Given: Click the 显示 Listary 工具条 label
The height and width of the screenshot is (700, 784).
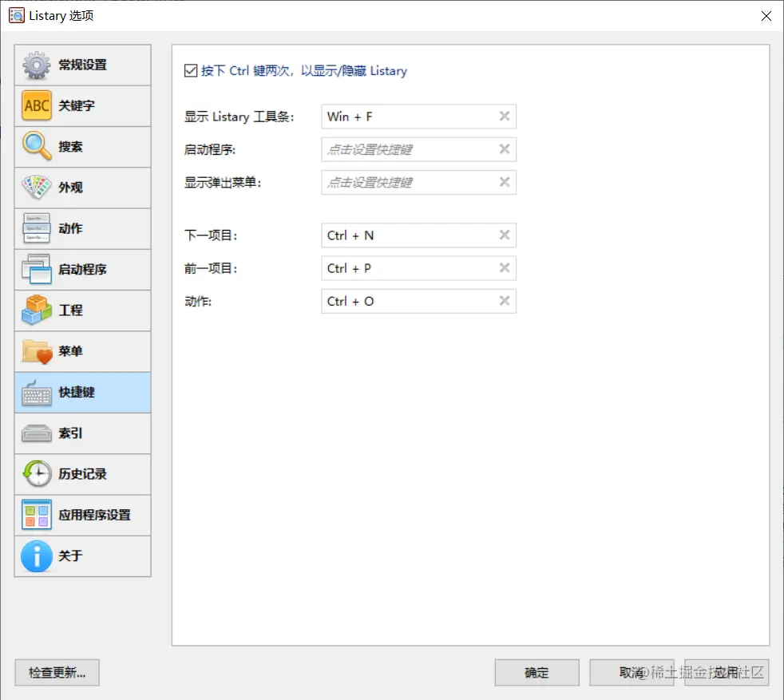Looking at the screenshot, I should [239, 117].
